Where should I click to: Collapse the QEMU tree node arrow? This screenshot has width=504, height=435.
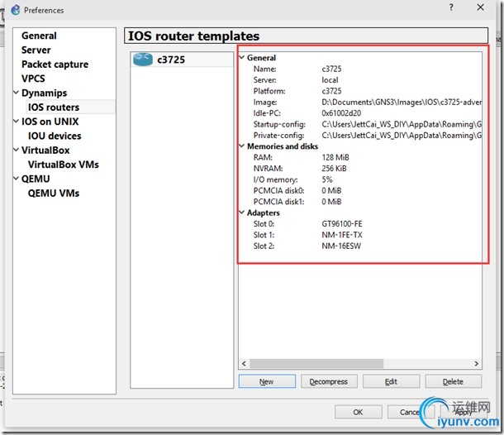click(x=16, y=179)
